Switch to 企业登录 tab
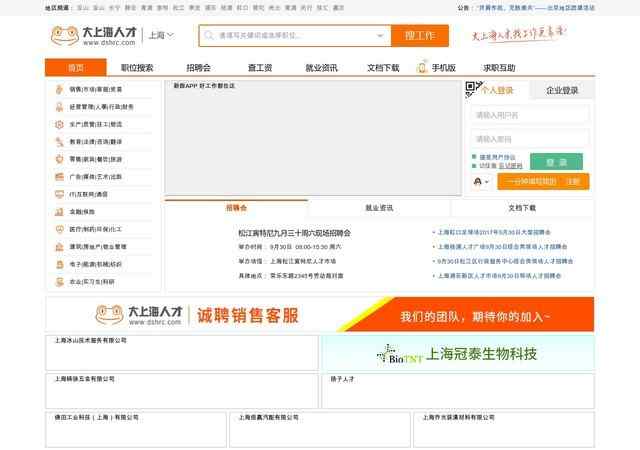The image size is (640, 450). pyautogui.click(x=562, y=90)
